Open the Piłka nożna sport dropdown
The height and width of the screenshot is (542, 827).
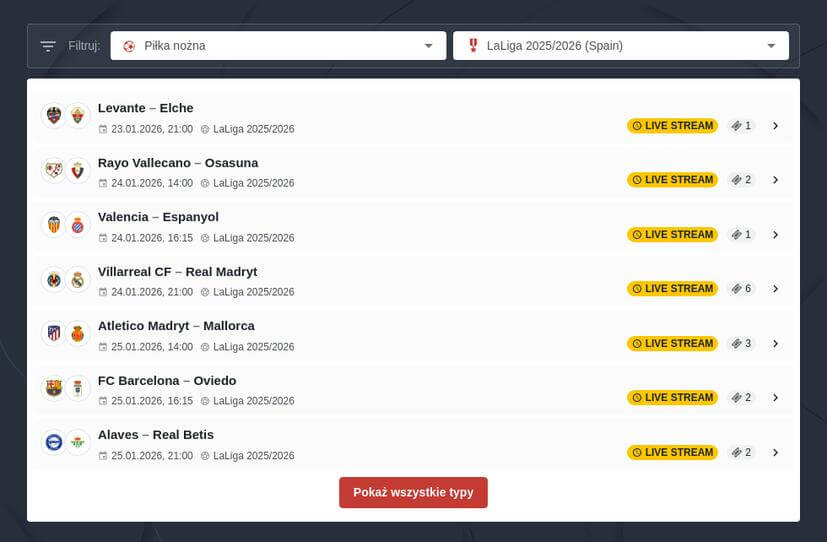click(x=278, y=46)
